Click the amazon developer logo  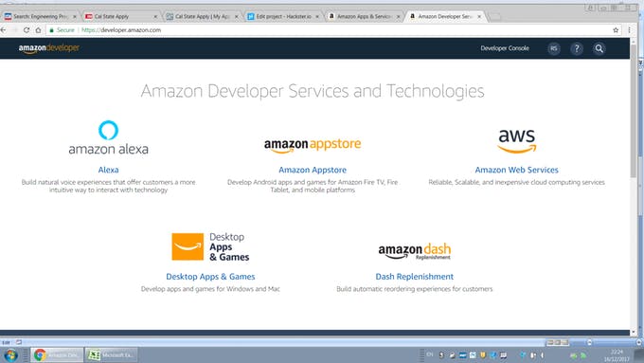click(x=49, y=48)
